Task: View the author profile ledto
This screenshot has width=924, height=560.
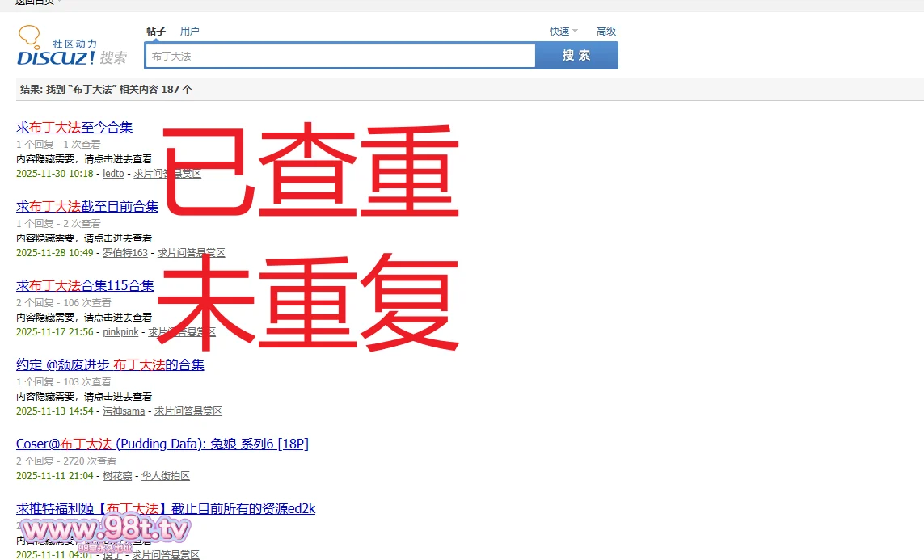Action: coord(113,174)
